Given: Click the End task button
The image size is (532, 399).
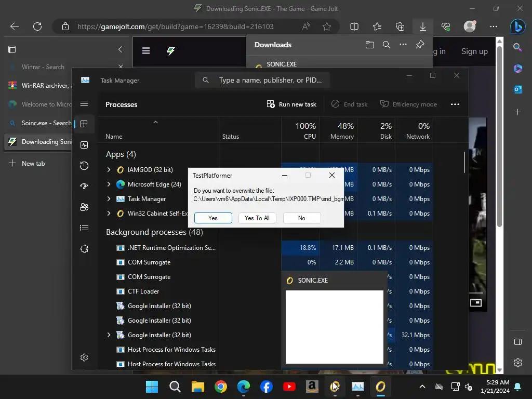Looking at the screenshot, I should click(350, 104).
